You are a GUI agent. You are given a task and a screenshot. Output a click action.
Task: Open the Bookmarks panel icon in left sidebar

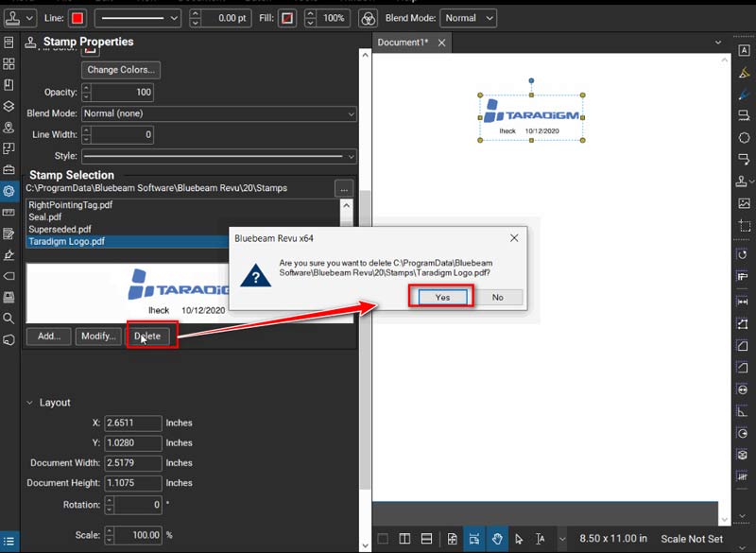(9, 85)
